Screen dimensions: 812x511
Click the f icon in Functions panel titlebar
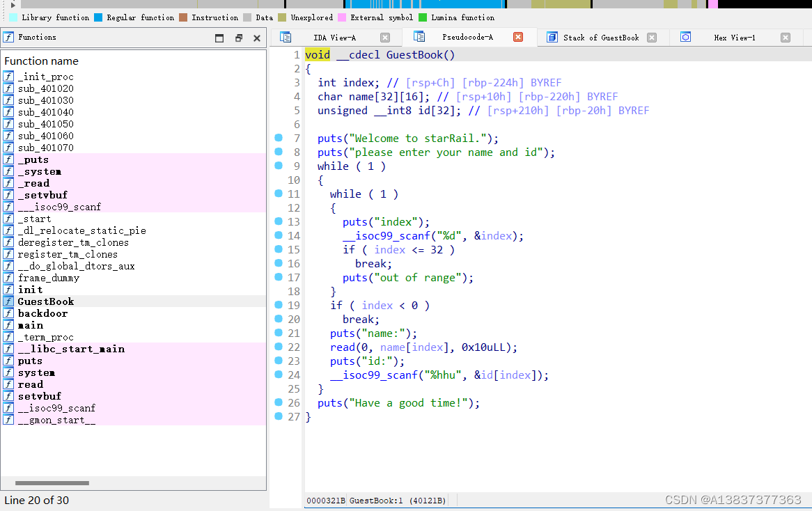point(8,37)
